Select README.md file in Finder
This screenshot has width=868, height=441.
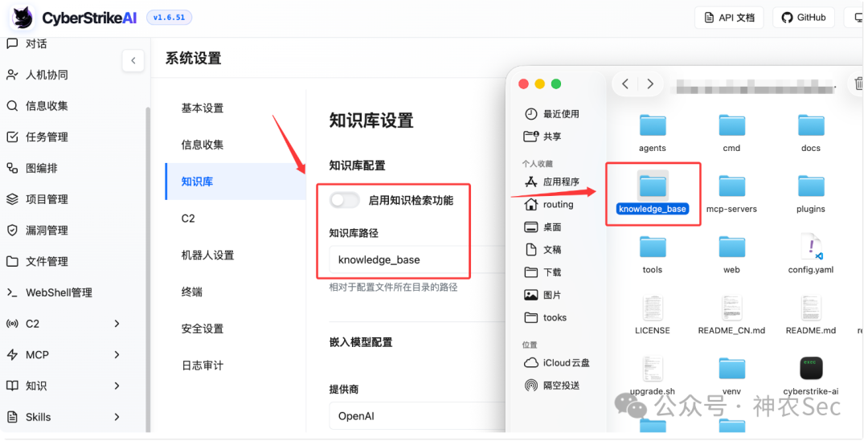811,308
